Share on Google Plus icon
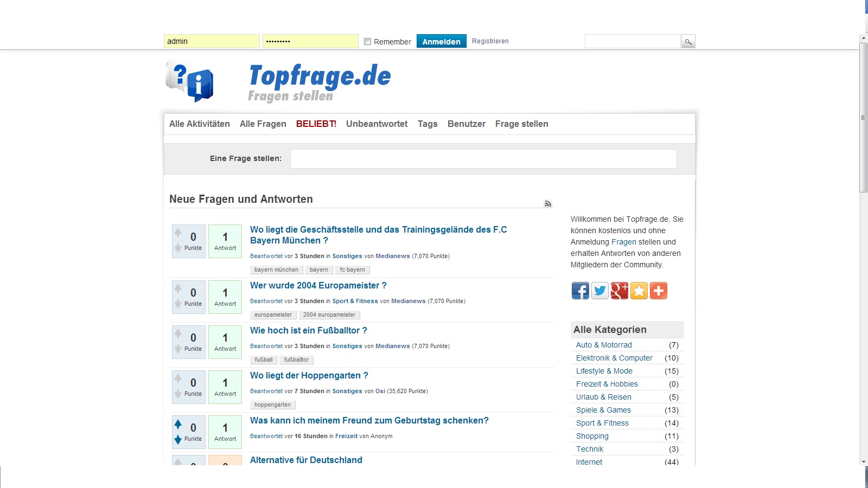The height and width of the screenshot is (488, 868). pos(620,291)
